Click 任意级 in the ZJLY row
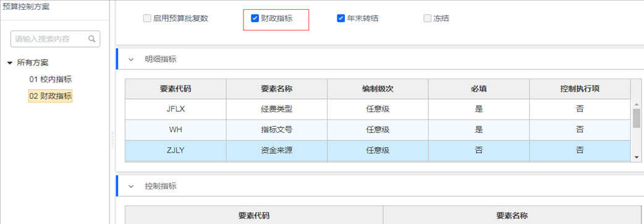The image size is (644, 224). point(378,150)
